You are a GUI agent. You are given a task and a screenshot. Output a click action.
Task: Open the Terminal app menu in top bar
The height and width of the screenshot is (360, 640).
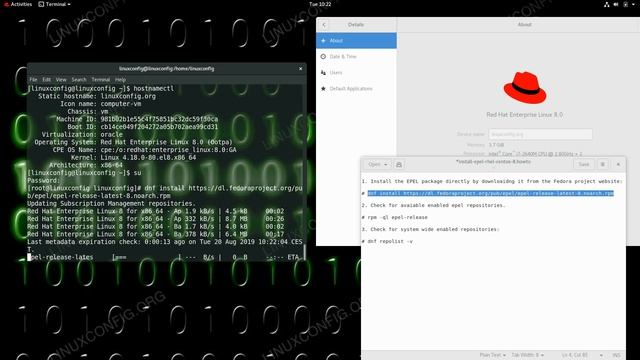[54, 4]
